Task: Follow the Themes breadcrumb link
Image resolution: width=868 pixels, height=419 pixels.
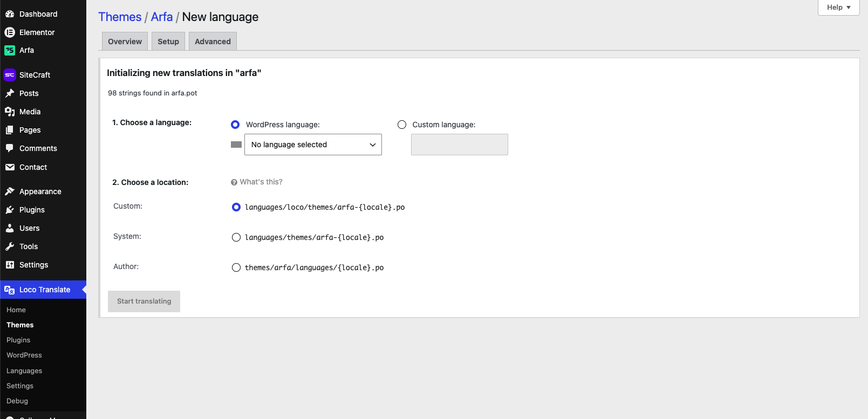Action: 120,17
